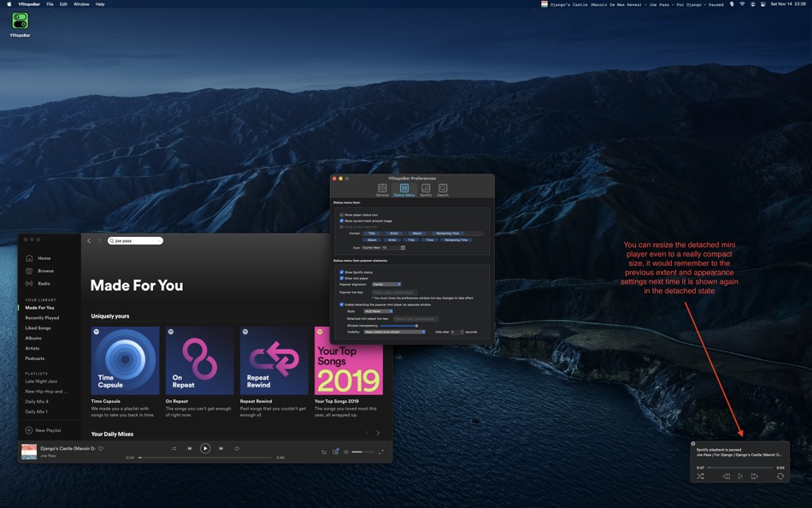
Task: Click rewind in the detached mini player
Action: [x=727, y=476]
